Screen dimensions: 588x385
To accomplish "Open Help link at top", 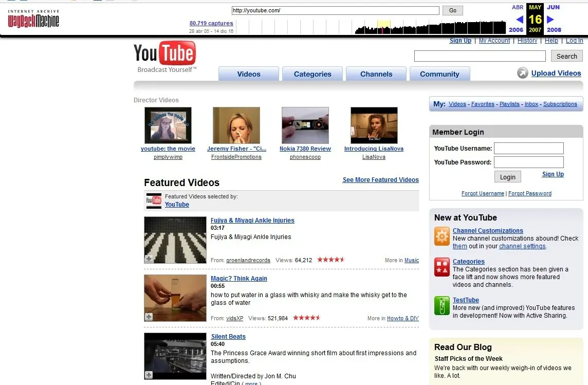I will (551, 41).
